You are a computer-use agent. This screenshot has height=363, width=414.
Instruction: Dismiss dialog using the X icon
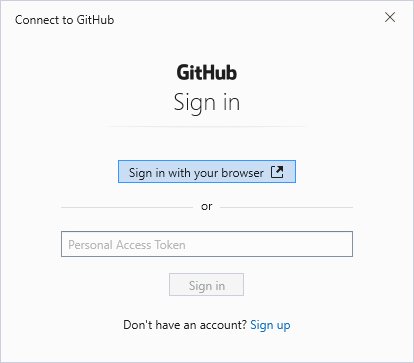(390, 17)
